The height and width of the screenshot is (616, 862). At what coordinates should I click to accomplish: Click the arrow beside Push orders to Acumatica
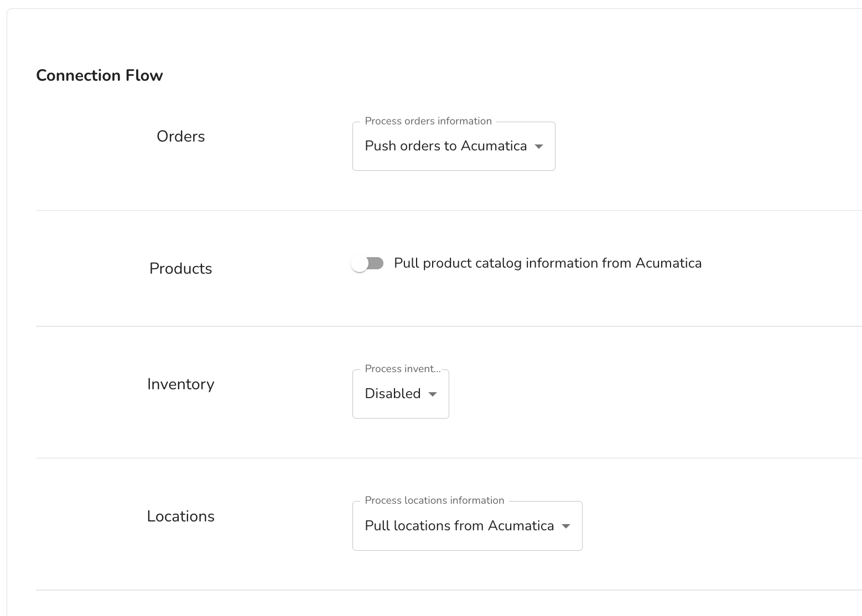point(539,147)
